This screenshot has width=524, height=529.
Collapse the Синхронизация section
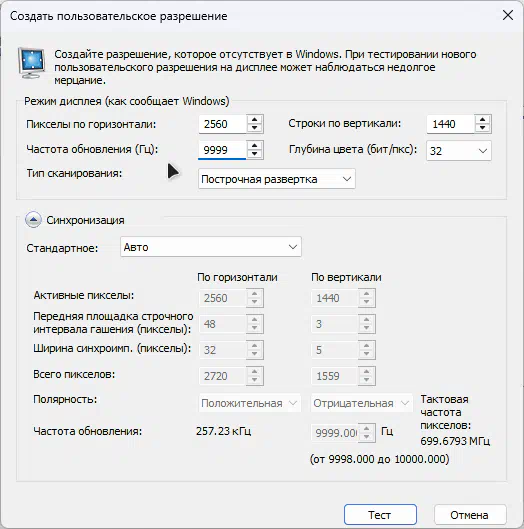[x=33, y=220]
